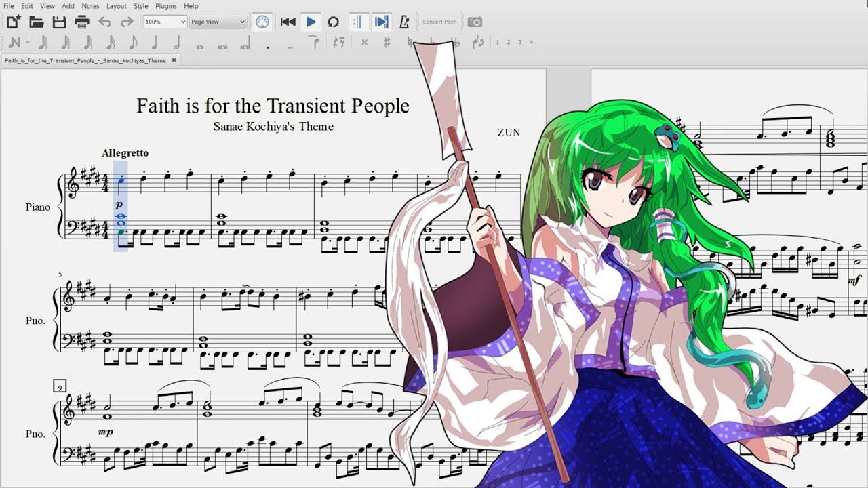Save the current score

(59, 22)
